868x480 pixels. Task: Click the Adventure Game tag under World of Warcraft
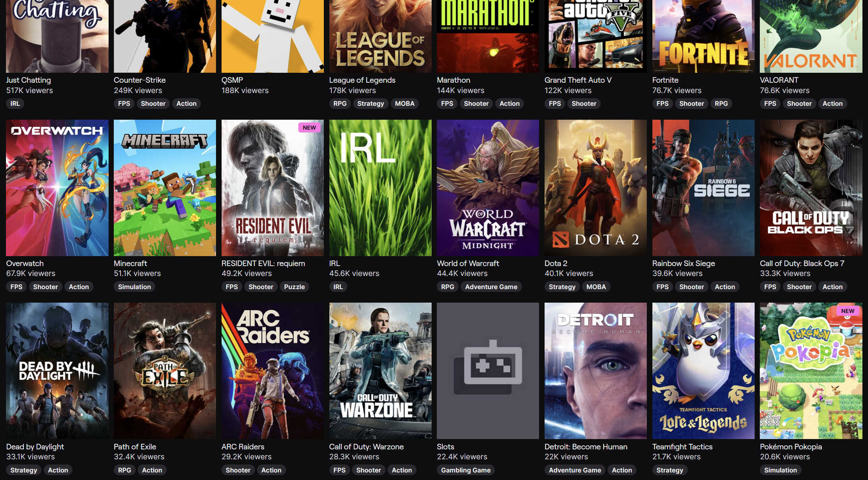point(491,287)
